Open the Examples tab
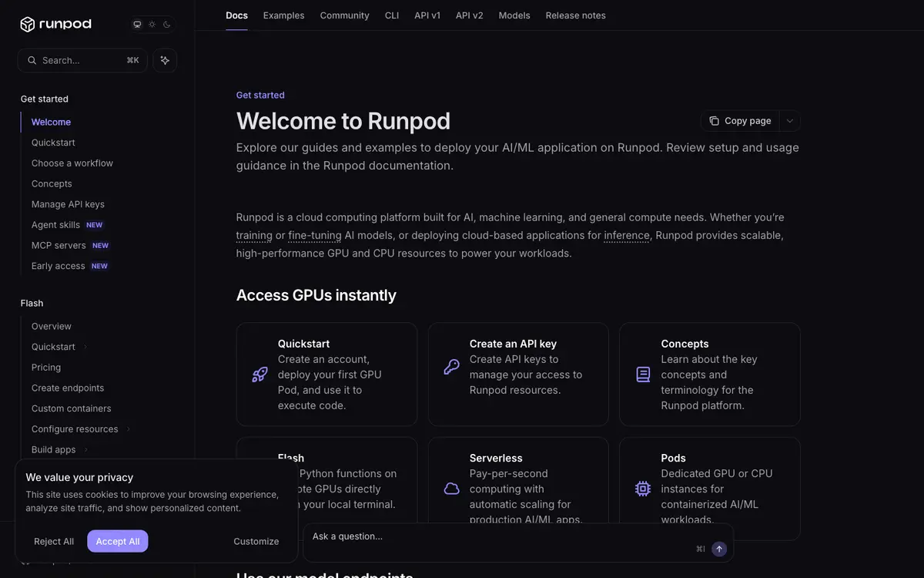The width and height of the screenshot is (924, 578). 284,15
